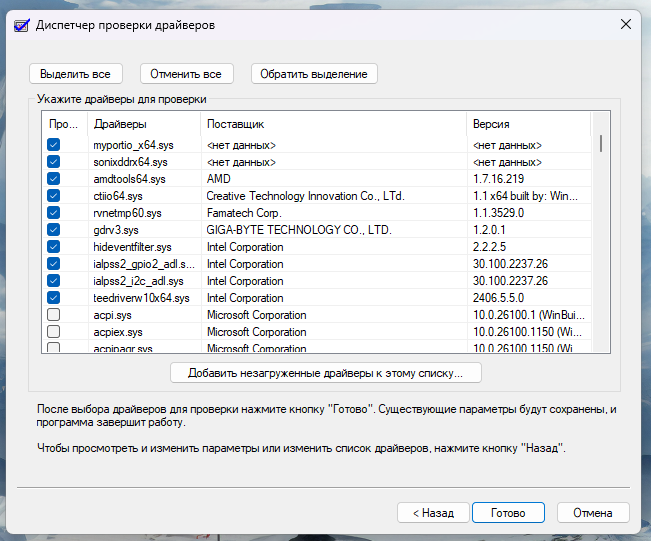Sort list by 'Версия' column header
Image resolution: width=651 pixels, height=541 pixels.
tap(529, 124)
